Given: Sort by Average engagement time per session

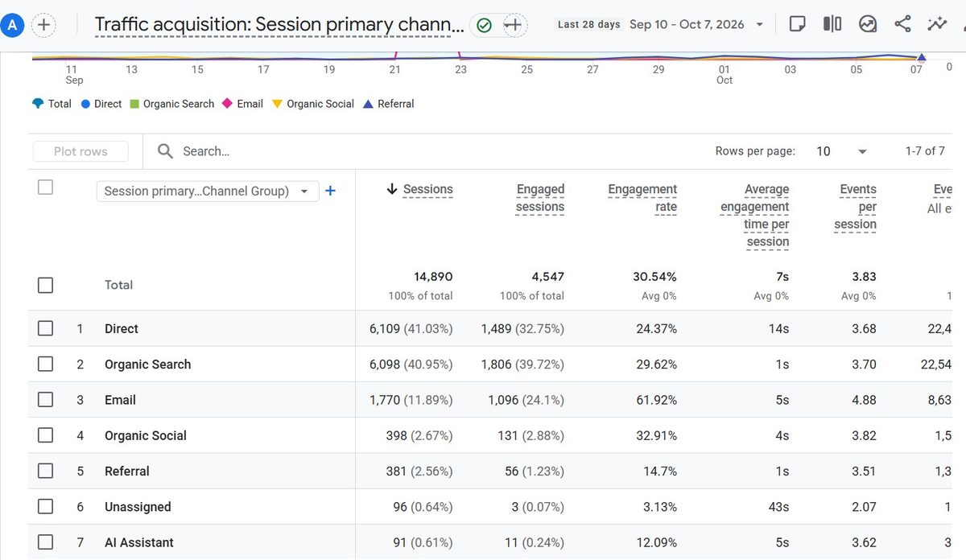Looking at the screenshot, I should coord(755,216).
